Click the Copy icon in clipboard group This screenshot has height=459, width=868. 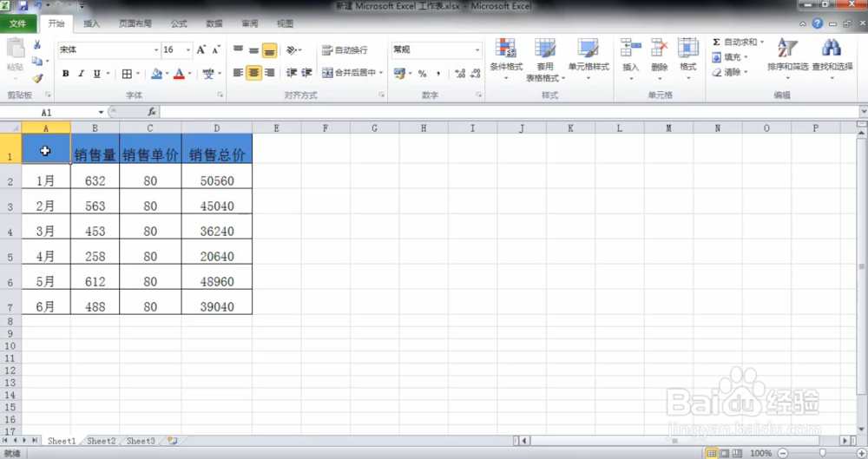(x=37, y=61)
